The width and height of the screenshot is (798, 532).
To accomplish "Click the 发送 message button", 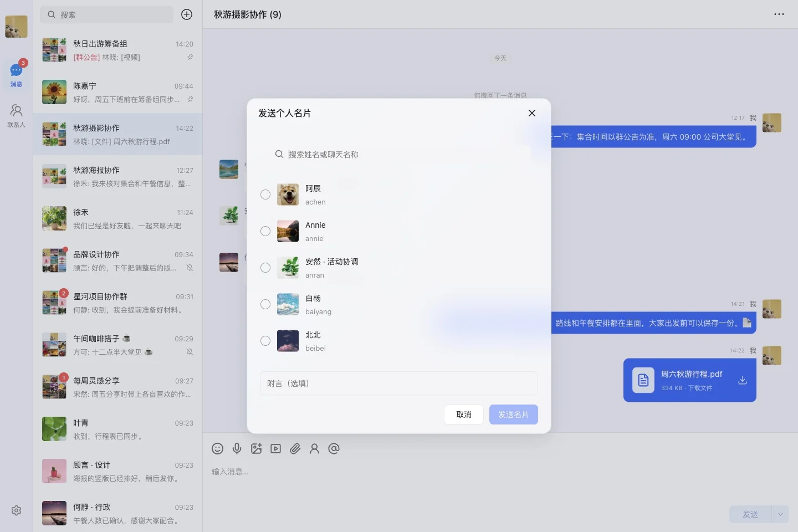I will pos(750,514).
